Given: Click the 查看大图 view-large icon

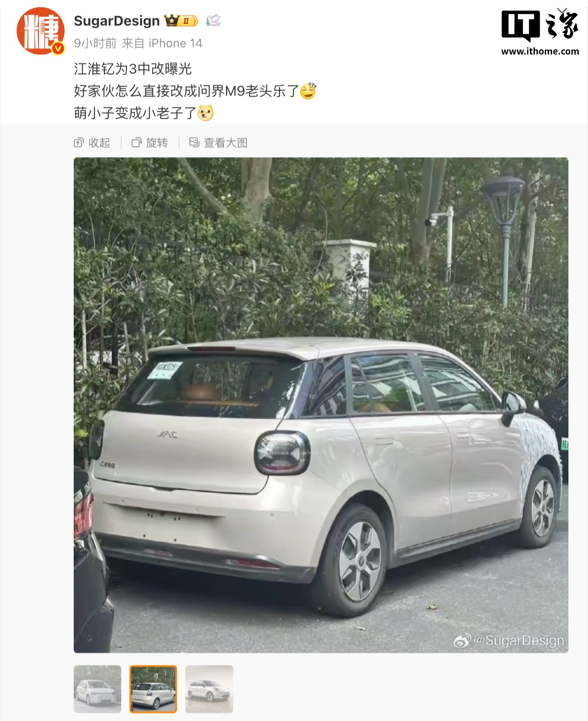Looking at the screenshot, I should (x=194, y=143).
